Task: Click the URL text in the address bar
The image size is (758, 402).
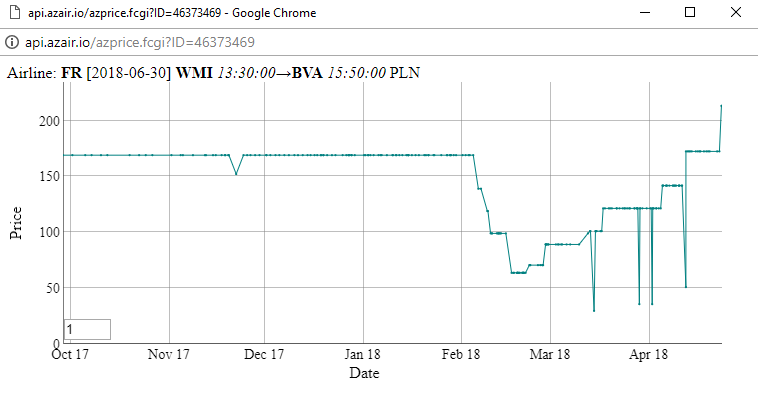Action: [140, 43]
